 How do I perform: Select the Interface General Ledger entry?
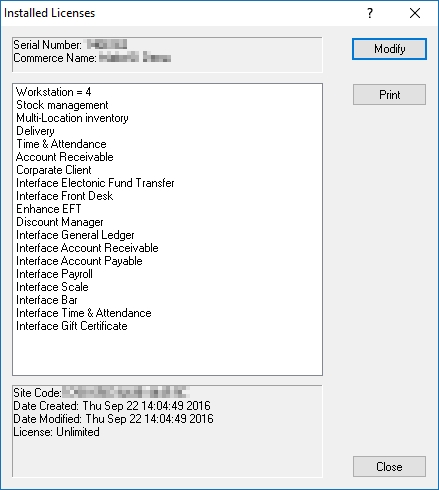[x=75, y=235]
